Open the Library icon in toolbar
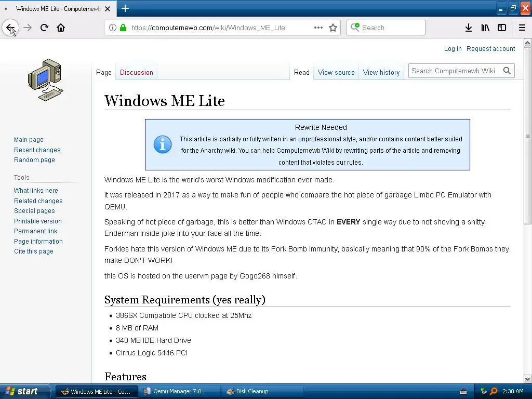The height and width of the screenshot is (399, 532). [x=485, y=28]
